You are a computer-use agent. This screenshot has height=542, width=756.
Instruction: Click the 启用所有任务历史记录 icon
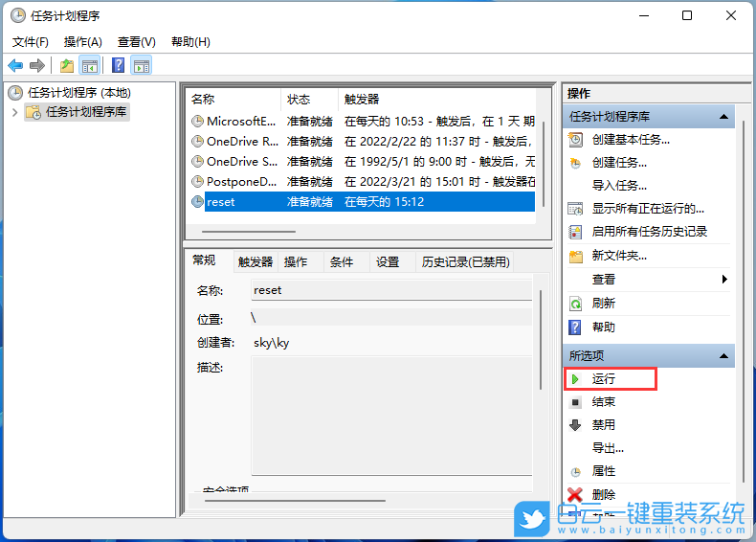click(575, 232)
